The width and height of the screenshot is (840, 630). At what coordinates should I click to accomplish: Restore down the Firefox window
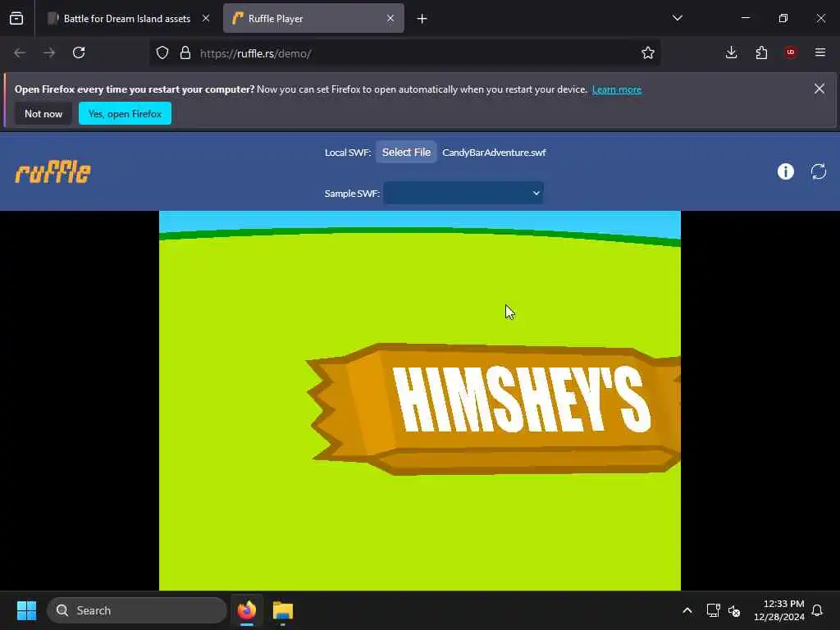[x=783, y=18]
